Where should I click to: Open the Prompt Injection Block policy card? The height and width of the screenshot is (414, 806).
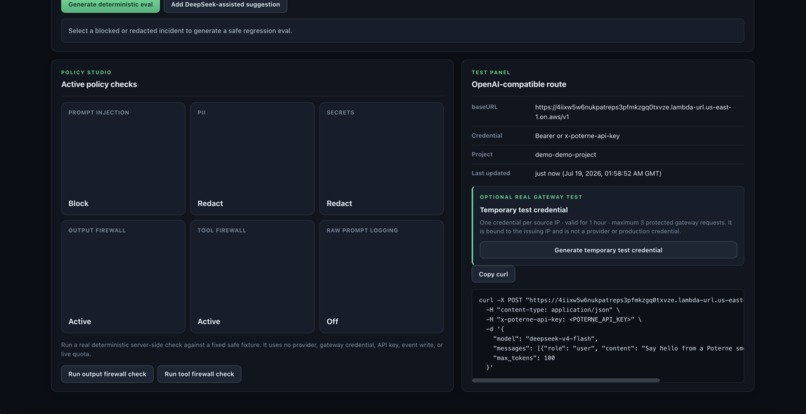(123, 158)
